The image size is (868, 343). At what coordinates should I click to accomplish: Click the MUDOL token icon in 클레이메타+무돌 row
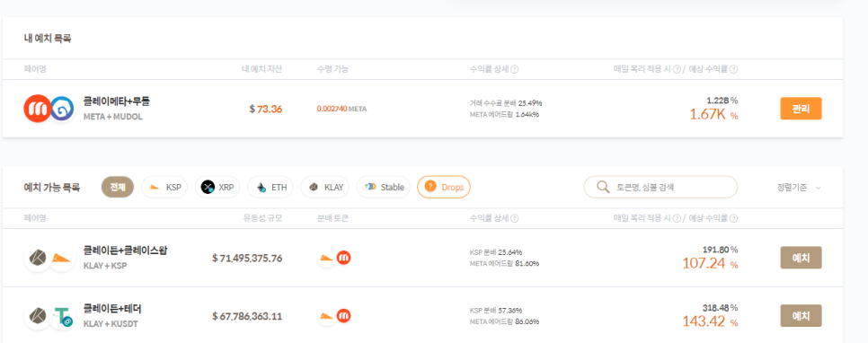62,109
